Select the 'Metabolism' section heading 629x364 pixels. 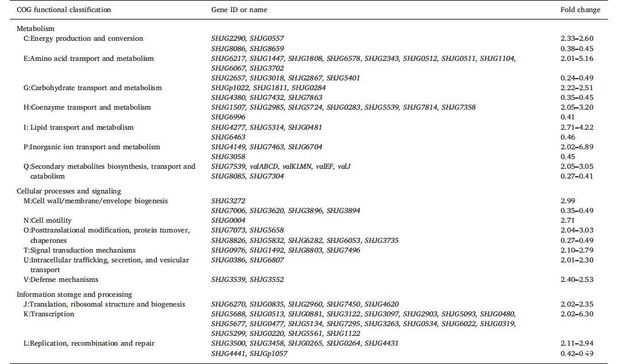(x=36, y=29)
